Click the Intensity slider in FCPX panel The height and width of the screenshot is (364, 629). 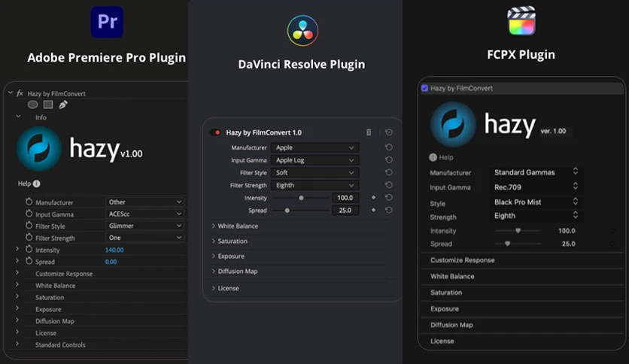(x=518, y=231)
